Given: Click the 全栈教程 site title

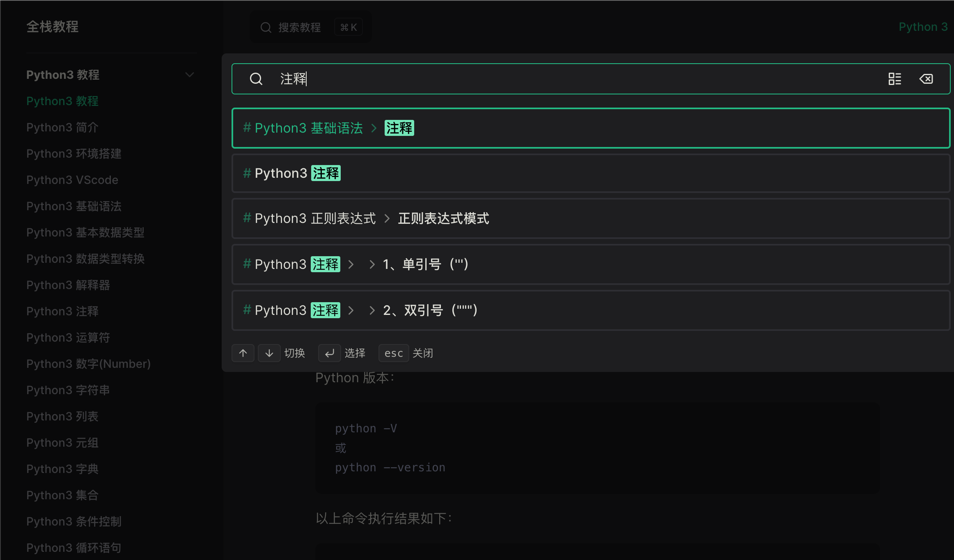Looking at the screenshot, I should click(53, 27).
